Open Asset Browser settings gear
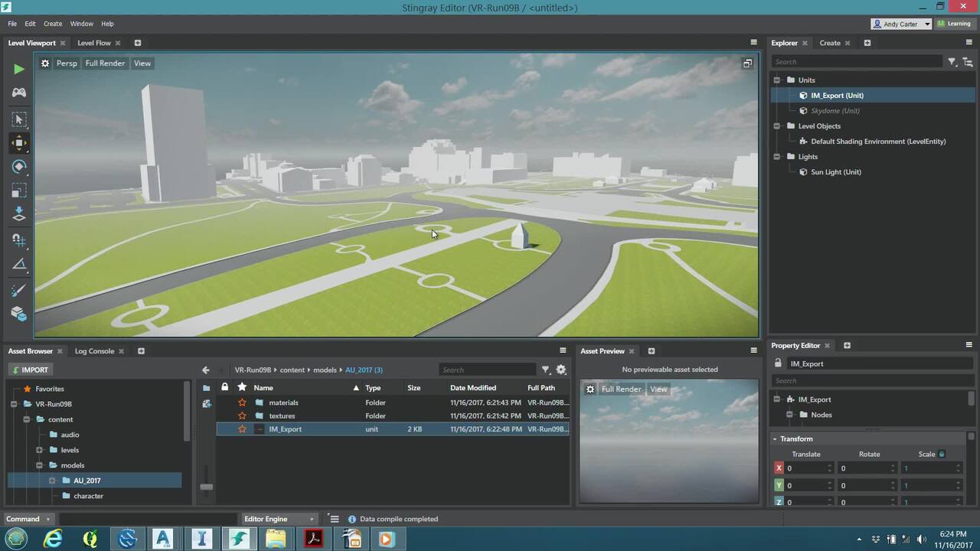Screen dimensions: 980x551 [x=561, y=370]
